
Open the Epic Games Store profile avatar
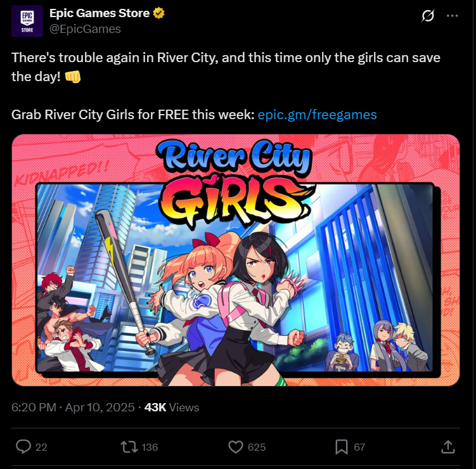(x=27, y=21)
